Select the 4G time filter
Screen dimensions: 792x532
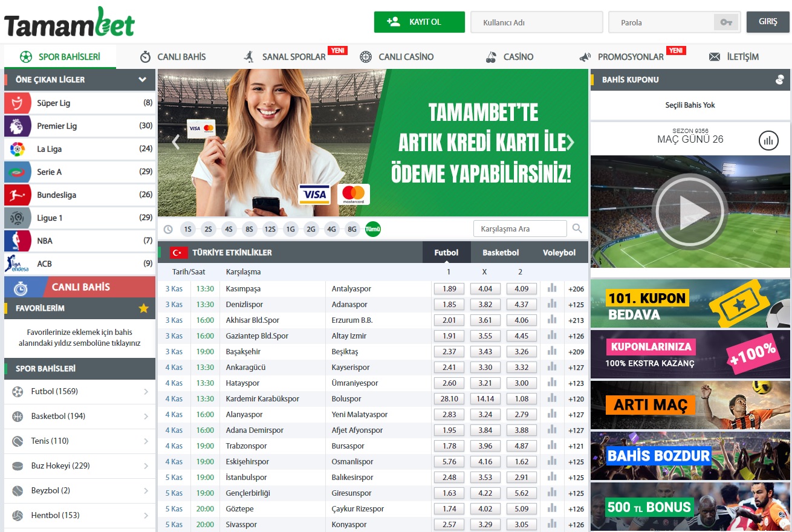coord(331,229)
